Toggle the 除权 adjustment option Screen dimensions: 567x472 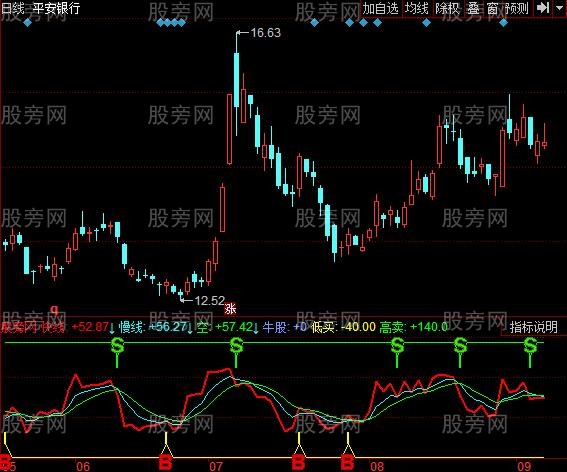click(447, 8)
